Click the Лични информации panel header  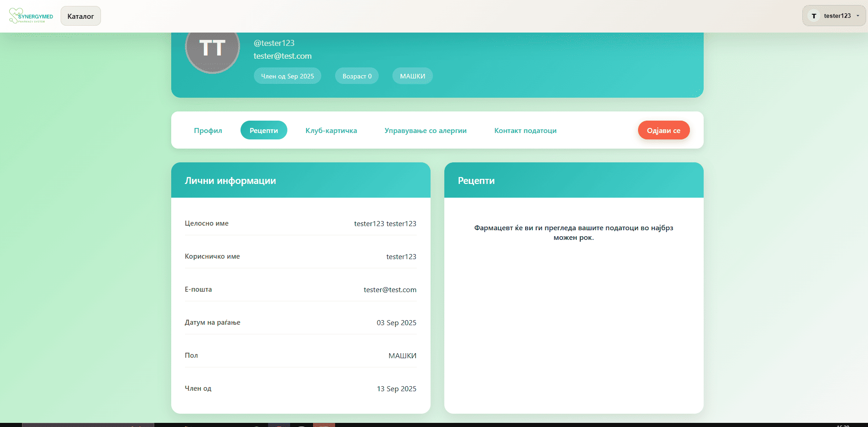(x=230, y=181)
